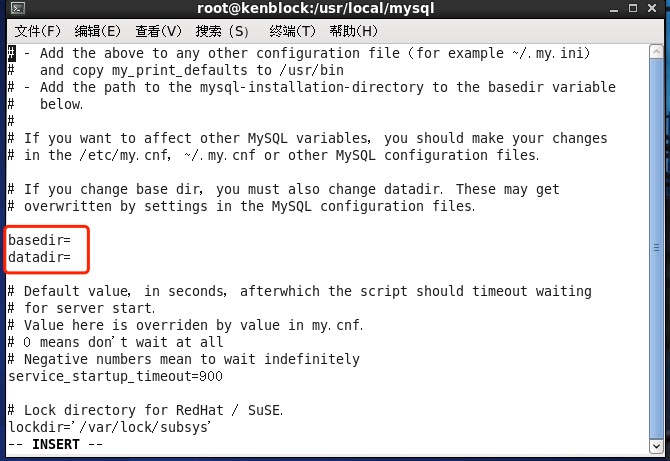Screen dimensions: 670x461
Task: Open the 编辑(E) menu
Action: coord(97,31)
